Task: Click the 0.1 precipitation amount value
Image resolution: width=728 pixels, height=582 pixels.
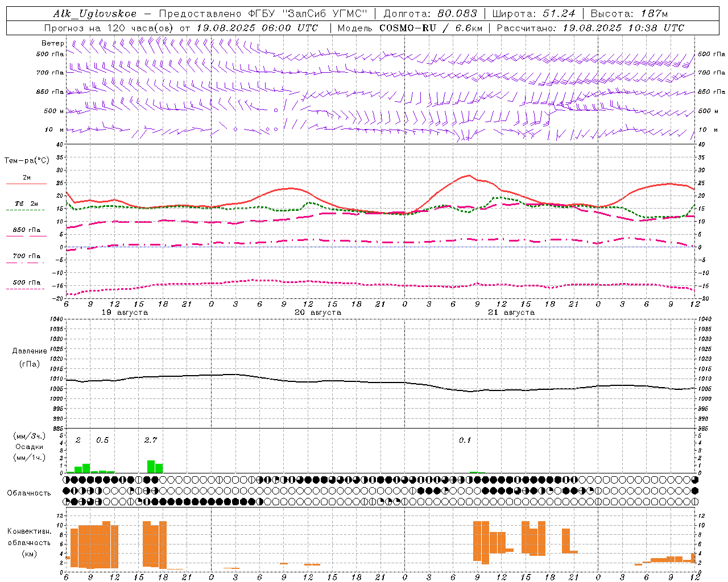Action: coord(465,440)
